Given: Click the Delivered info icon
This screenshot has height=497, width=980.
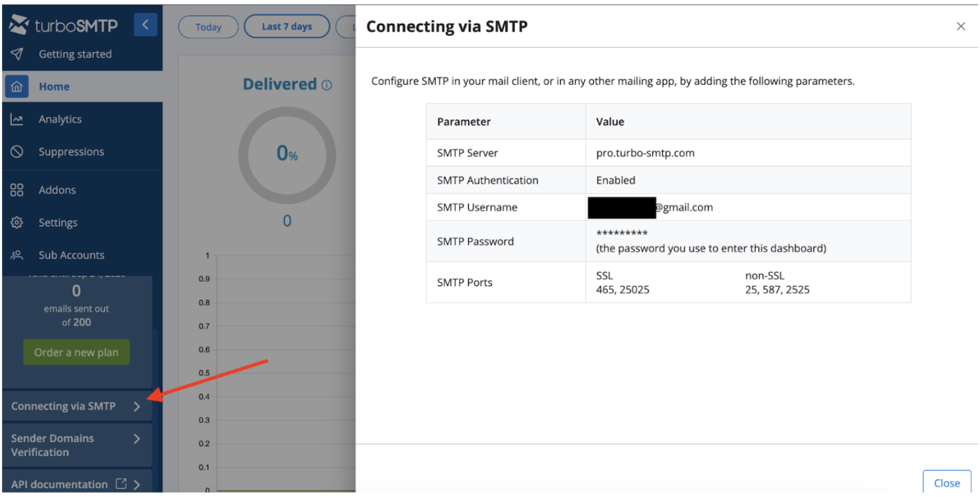Looking at the screenshot, I should click(326, 85).
